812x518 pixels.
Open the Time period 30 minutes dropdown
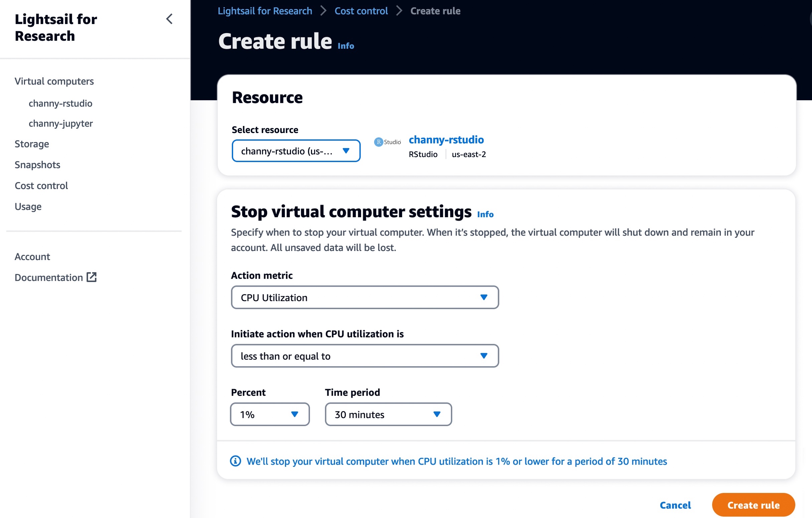pos(388,414)
